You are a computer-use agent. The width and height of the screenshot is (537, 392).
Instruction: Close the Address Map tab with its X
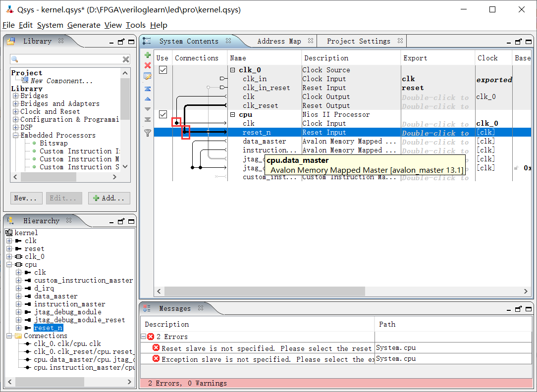coord(310,41)
